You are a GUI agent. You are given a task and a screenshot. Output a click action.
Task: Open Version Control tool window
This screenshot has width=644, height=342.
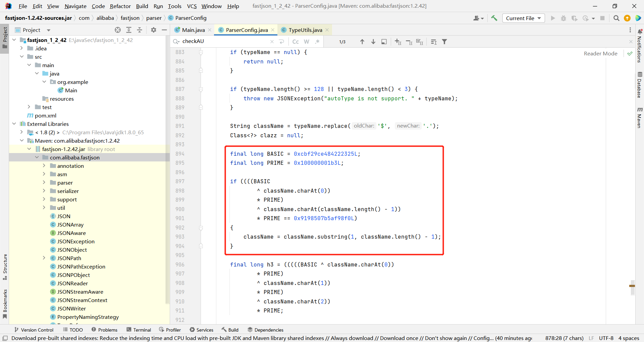click(34, 330)
